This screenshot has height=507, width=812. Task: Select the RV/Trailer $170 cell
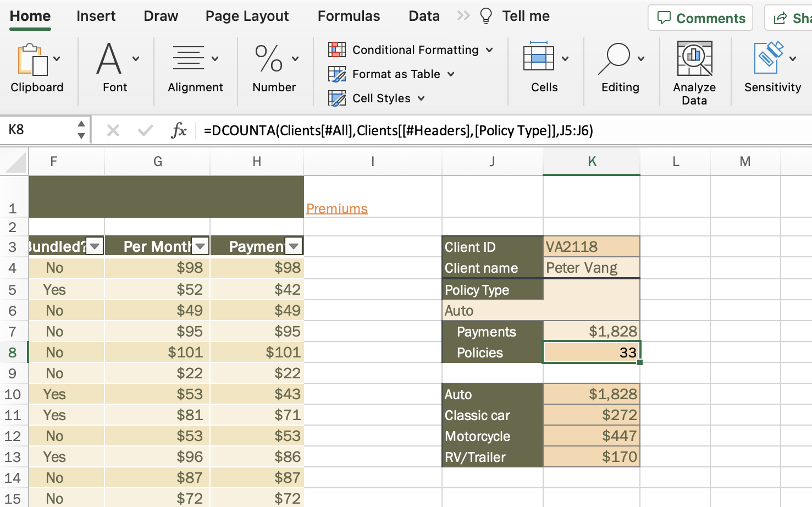pos(592,457)
